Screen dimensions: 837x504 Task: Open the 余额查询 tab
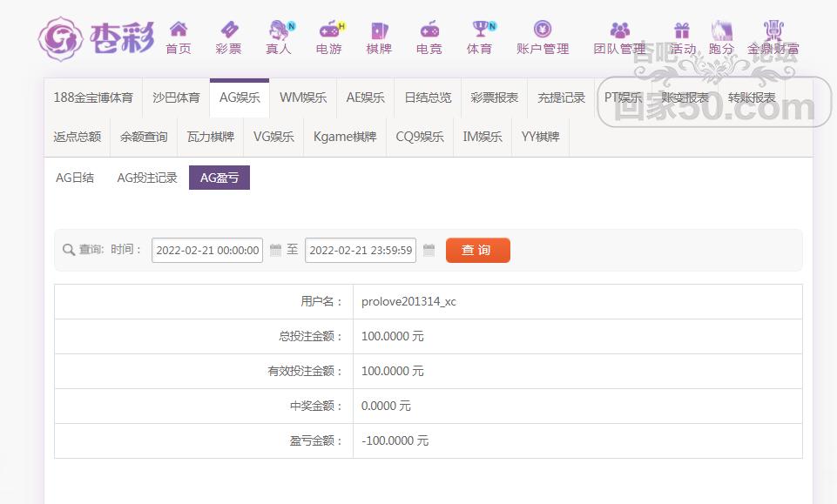coord(144,137)
